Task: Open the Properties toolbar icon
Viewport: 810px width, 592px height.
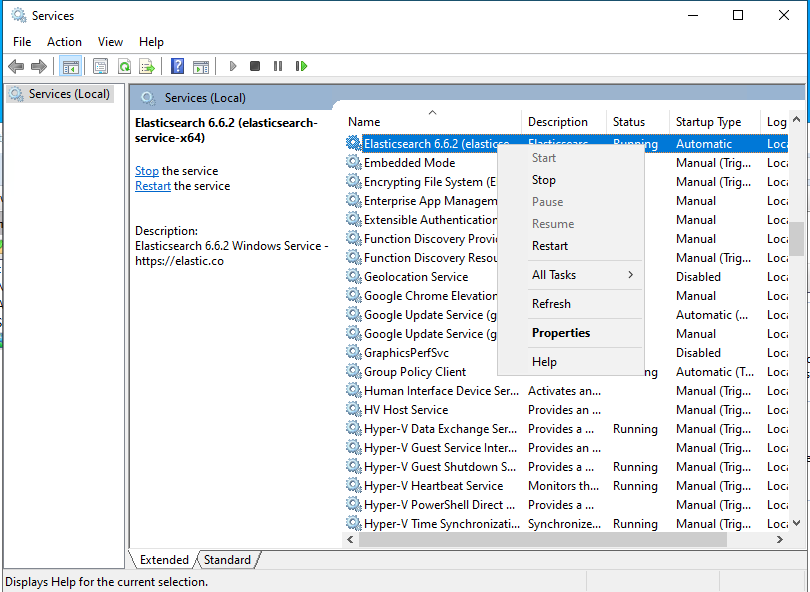Action: coord(100,66)
